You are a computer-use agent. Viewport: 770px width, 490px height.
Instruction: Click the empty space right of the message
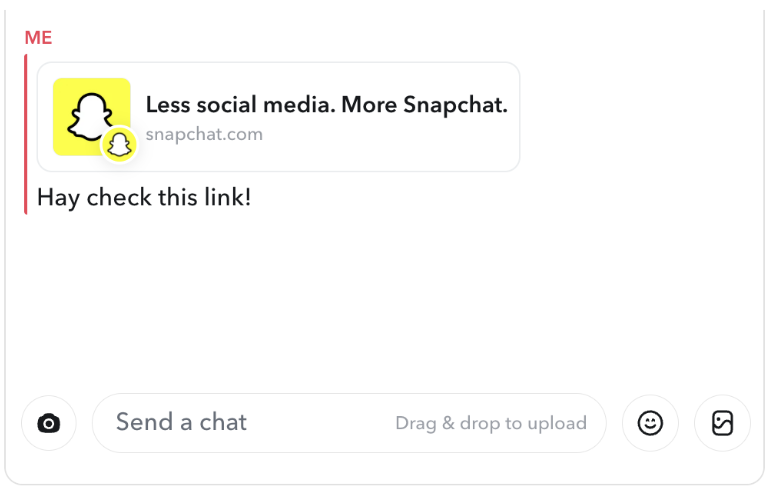(x=500, y=197)
